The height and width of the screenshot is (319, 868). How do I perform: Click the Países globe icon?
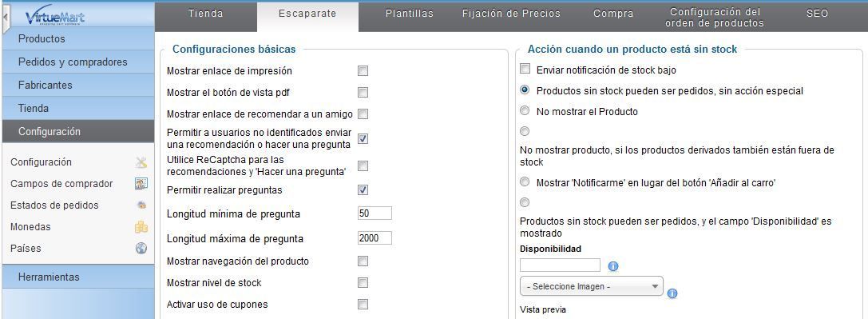click(141, 249)
